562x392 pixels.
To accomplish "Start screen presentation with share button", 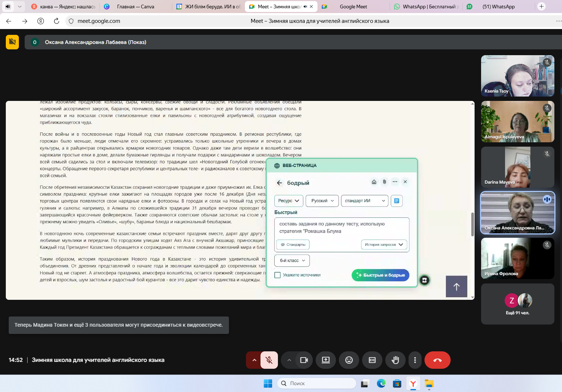I will 325,360.
